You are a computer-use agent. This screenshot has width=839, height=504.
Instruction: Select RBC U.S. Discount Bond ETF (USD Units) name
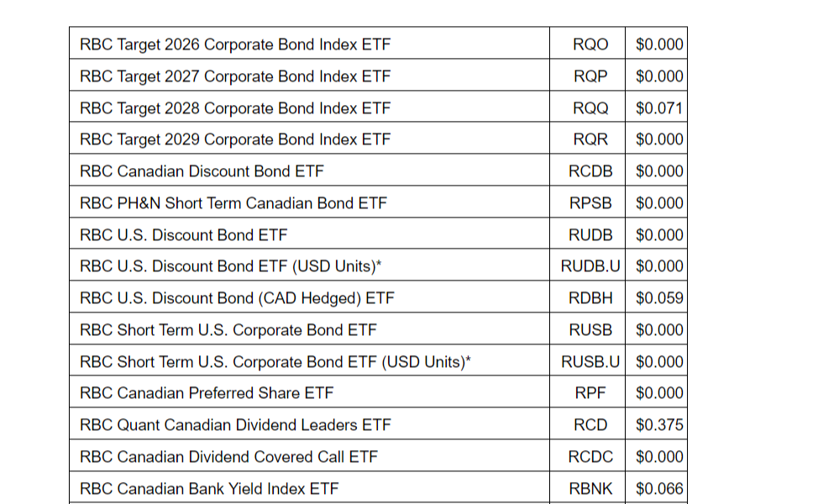(228, 266)
